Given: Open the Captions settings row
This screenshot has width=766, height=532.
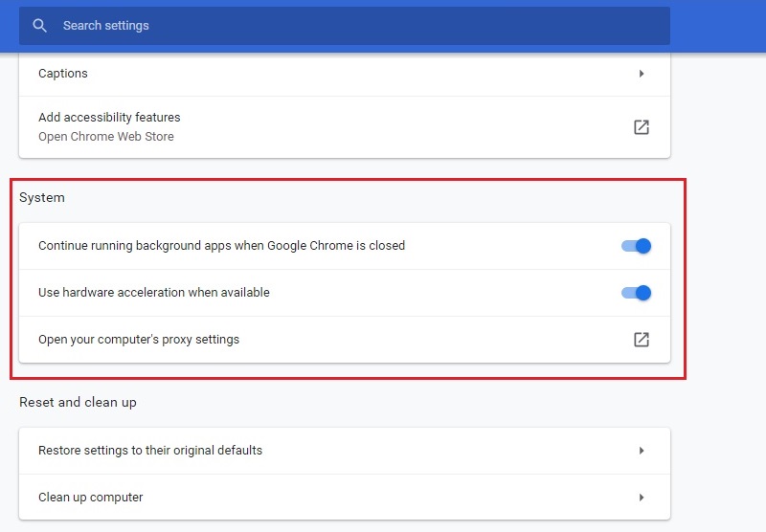Looking at the screenshot, I should click(345, 74).
